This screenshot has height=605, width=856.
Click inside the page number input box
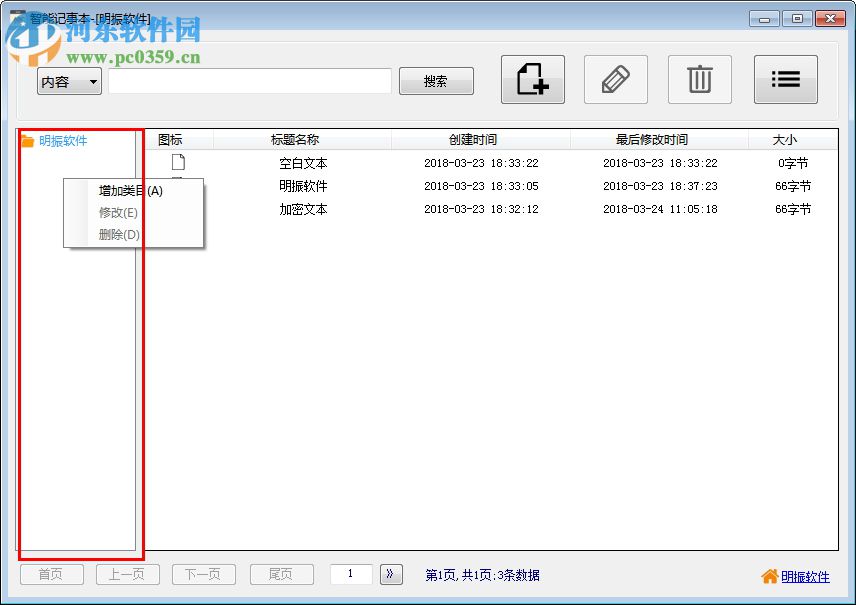(x=351, y=574)
